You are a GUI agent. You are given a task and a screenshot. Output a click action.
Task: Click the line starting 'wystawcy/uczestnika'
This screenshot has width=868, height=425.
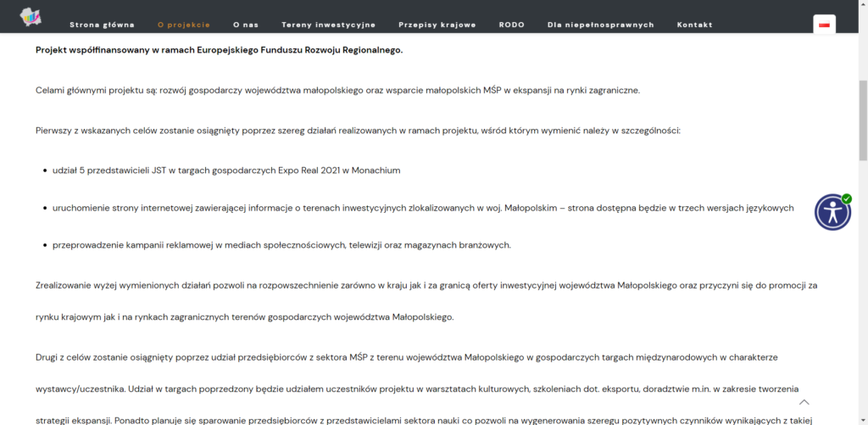[417, 389]
